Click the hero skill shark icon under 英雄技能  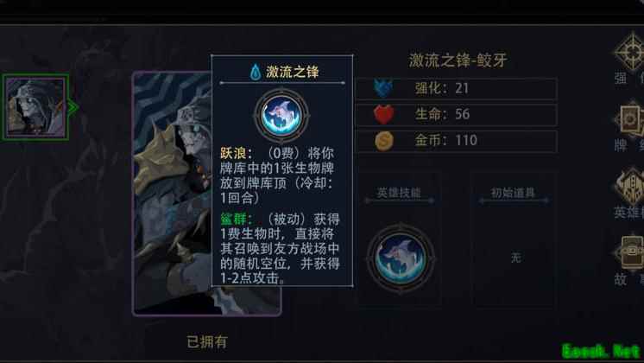(401, 258)
